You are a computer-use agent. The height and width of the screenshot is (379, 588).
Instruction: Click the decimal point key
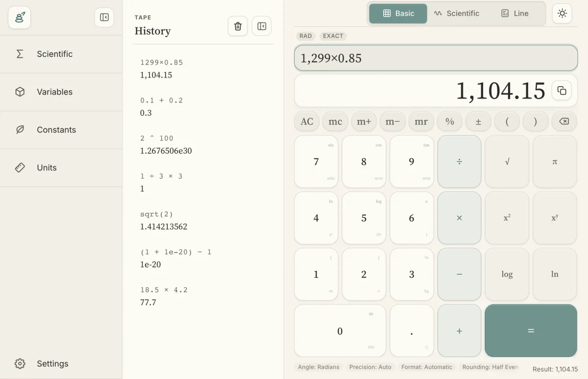pyautogui.click(x=412, y=331)
